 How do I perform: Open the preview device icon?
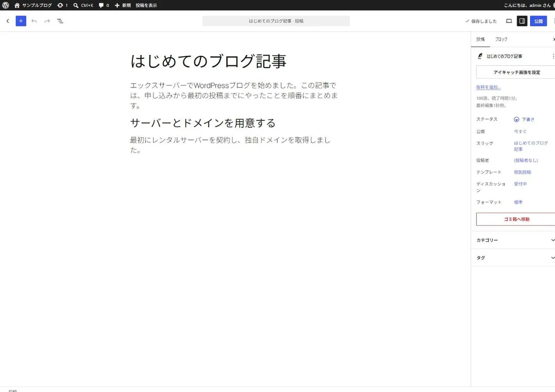point(509,21)
